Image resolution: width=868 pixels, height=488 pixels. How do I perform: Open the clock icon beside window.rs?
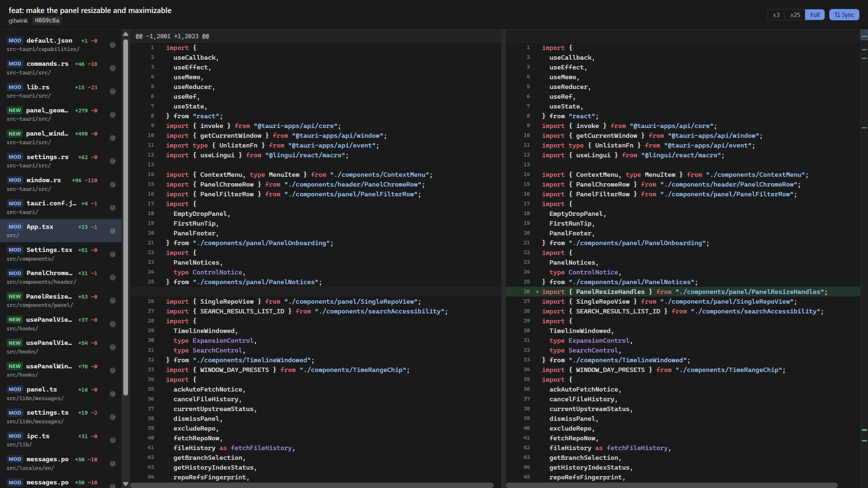[113, 184]
